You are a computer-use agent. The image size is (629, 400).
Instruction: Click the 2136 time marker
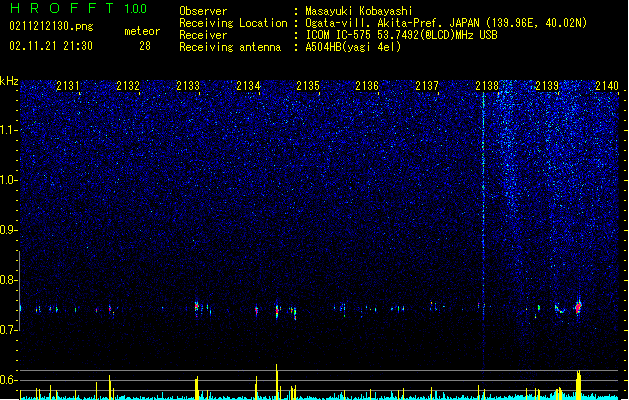coord(367,86)
